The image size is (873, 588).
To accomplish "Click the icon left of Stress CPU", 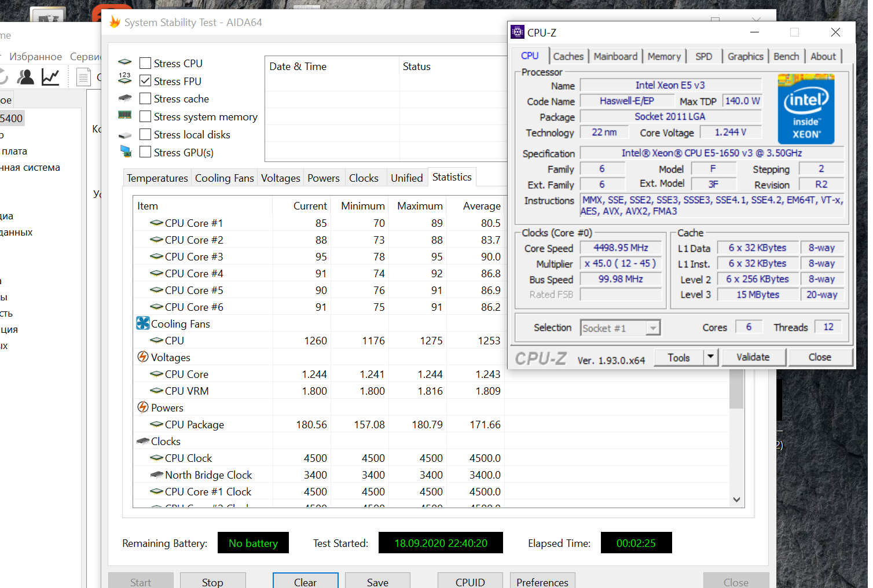I will (125, 63).
